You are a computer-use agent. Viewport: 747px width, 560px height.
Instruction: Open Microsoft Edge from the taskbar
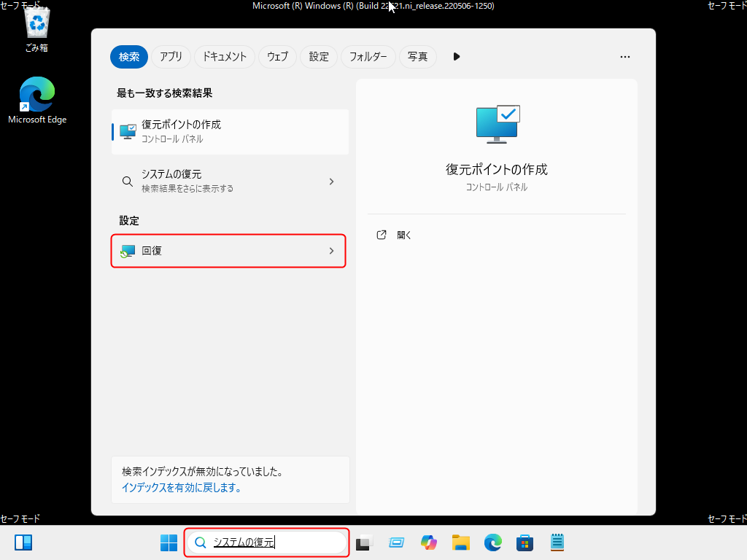pyautogui.click(x=493, y=542)
